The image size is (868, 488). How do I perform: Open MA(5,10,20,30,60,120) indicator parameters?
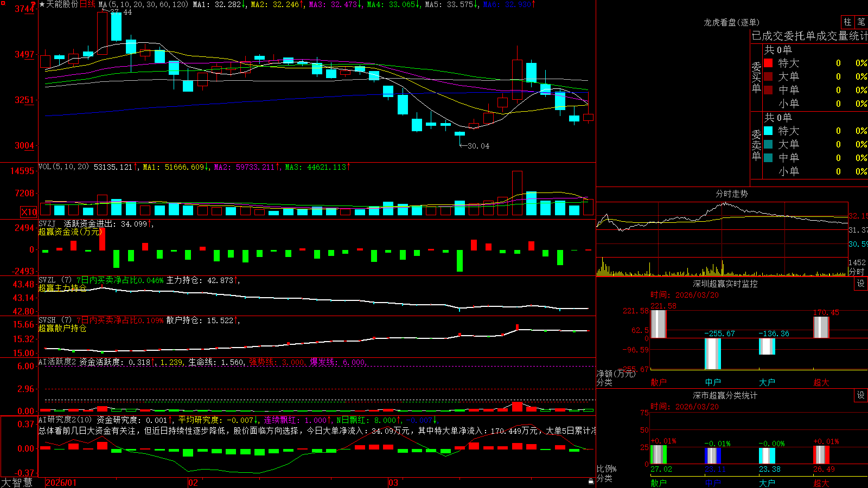[143, 4]
